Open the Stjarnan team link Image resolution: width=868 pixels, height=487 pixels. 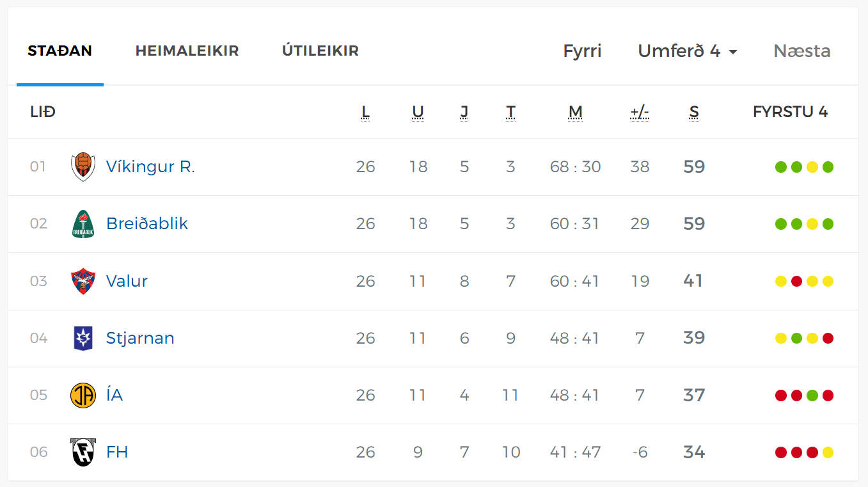click(x=140, y=338)
